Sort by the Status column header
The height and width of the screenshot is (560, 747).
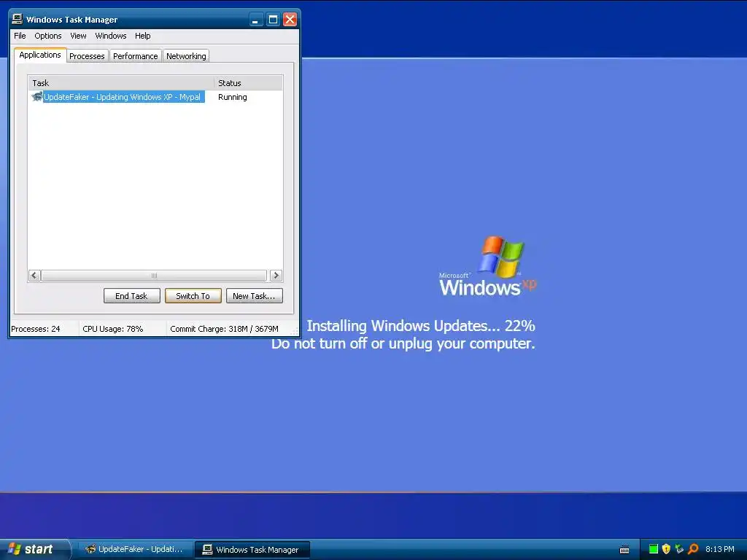[248, 83]
